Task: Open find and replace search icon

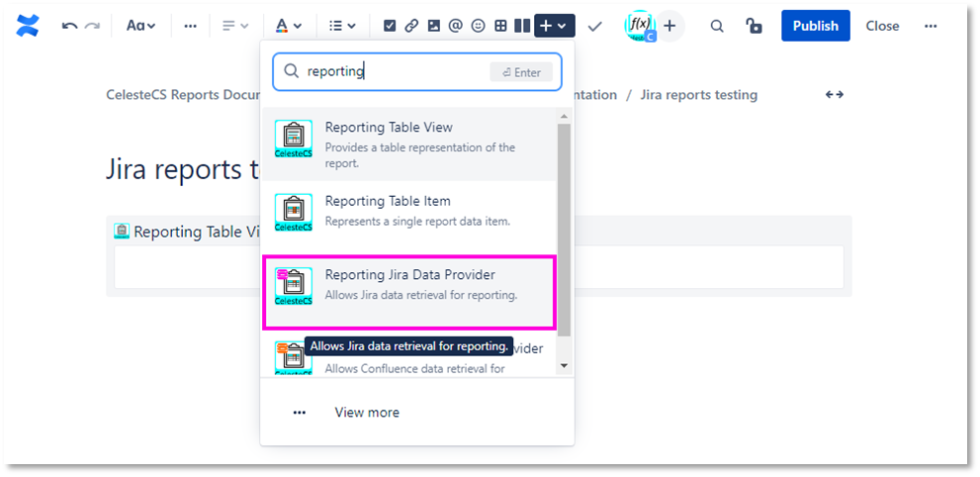Action: click(718, 26)
